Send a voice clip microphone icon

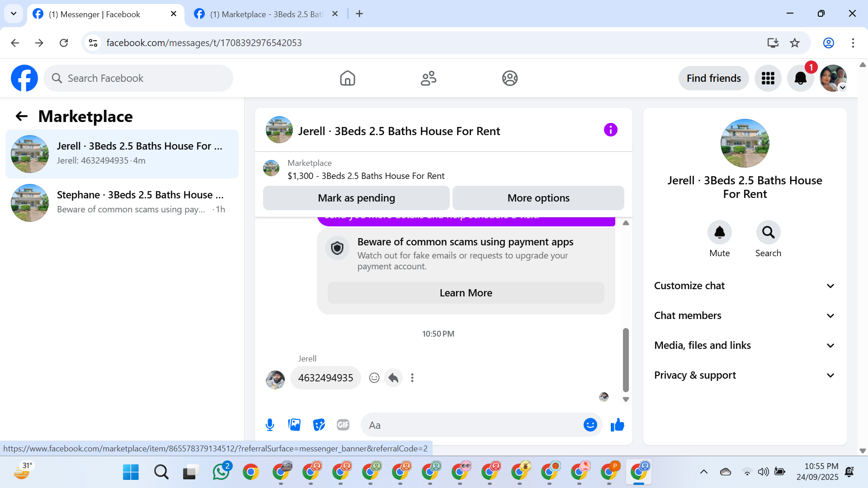click(270, 425)
